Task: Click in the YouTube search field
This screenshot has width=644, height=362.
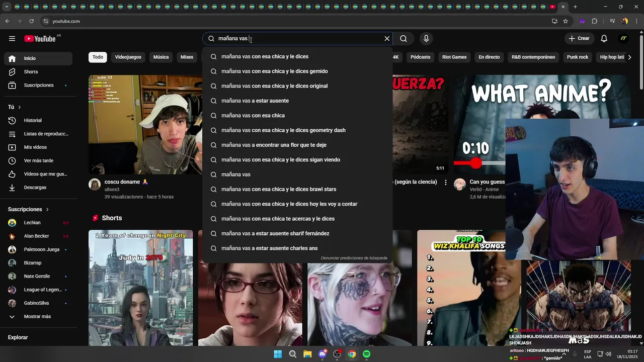Action: tap(297, 39)
